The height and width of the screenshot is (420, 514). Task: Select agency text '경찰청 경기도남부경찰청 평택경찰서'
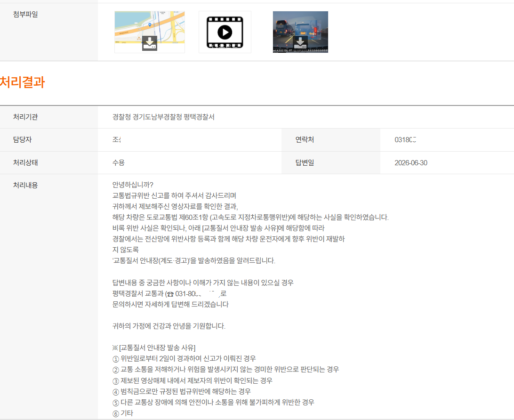point(164,117)
